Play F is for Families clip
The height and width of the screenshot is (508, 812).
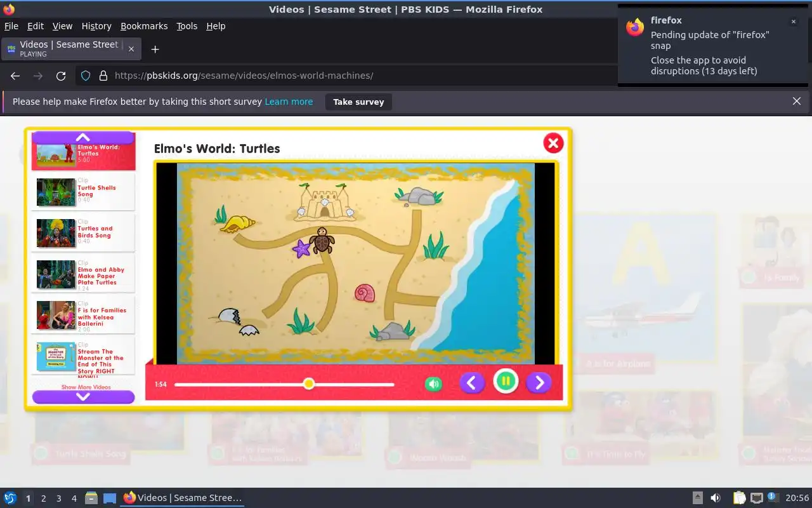pyautogui.click(x=83, y=314)
